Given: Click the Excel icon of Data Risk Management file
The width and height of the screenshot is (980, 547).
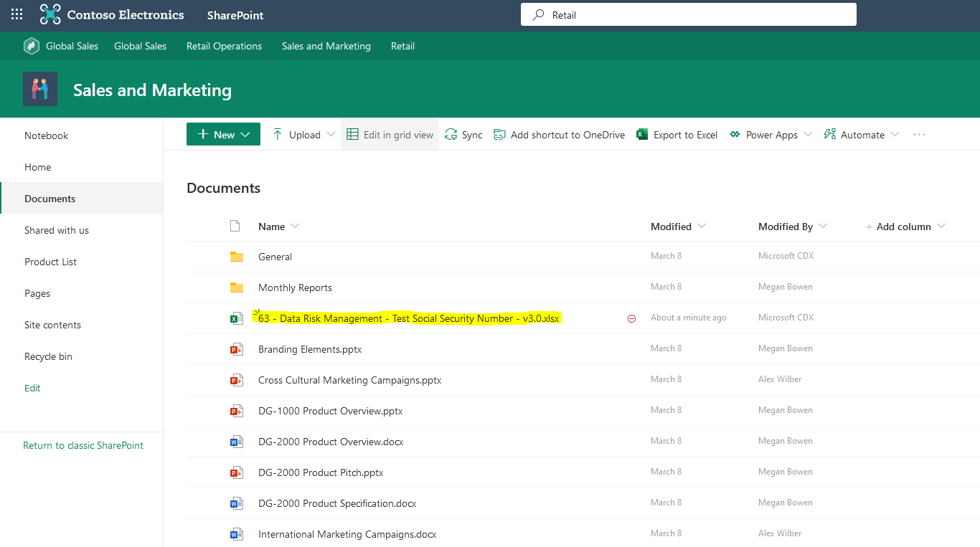Looking at the screenshot, I should 237,318.
